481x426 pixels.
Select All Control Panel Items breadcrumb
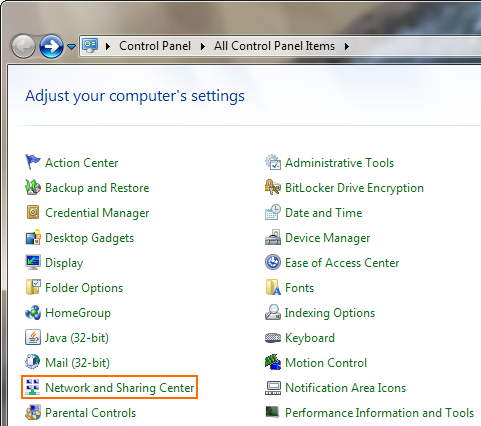274,46
